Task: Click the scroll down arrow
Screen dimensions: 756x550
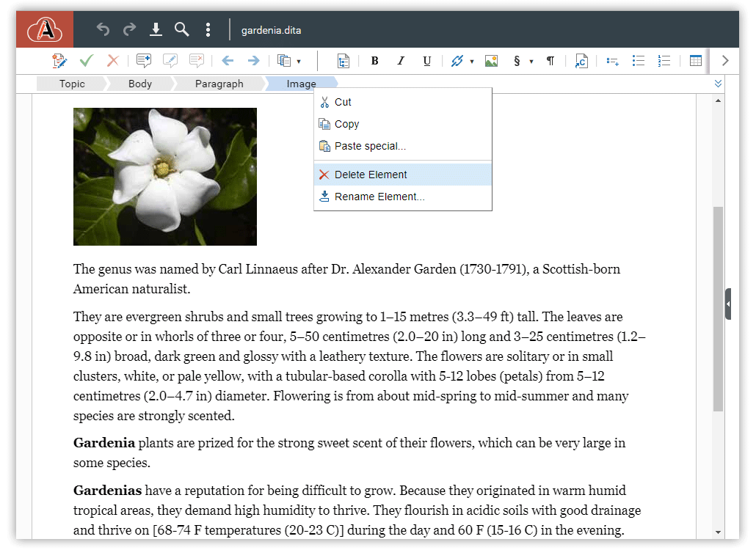Action: click(719, 532)
